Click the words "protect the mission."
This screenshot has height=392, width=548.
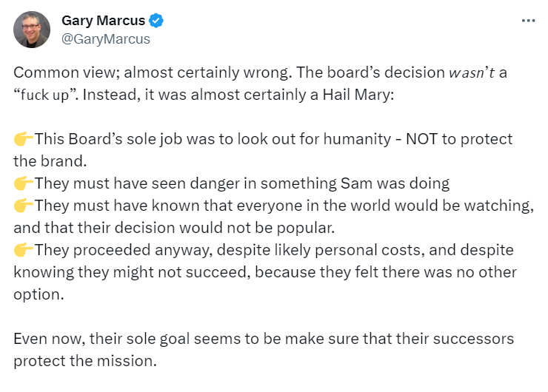coord(85,361)
